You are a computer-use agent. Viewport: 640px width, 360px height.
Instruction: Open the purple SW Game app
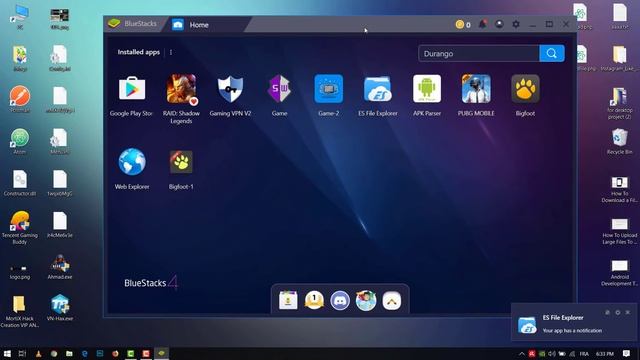point(279,89)
